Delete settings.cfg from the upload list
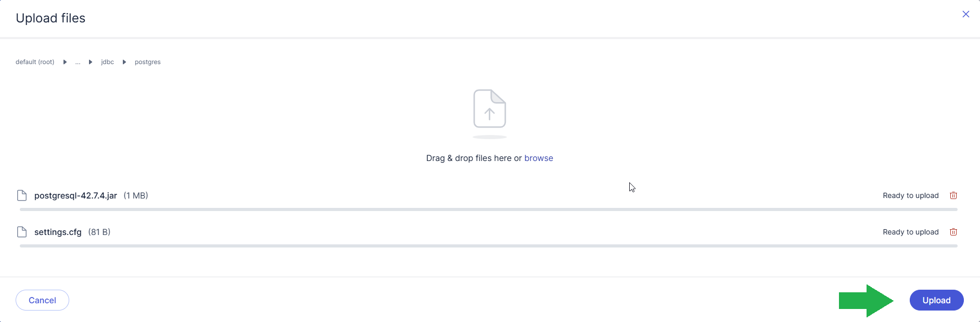 [953, 232]
